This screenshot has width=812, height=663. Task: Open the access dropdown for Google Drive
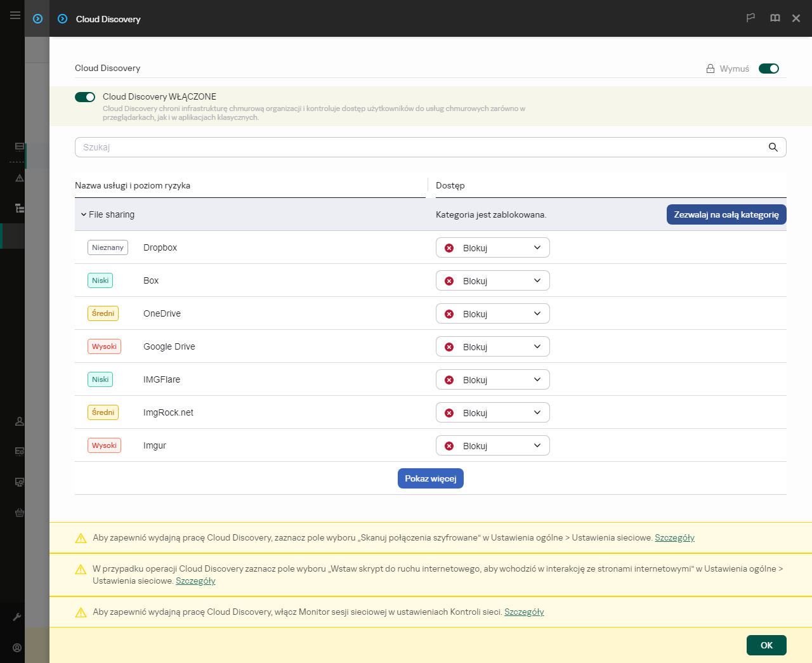pos(492,346)
